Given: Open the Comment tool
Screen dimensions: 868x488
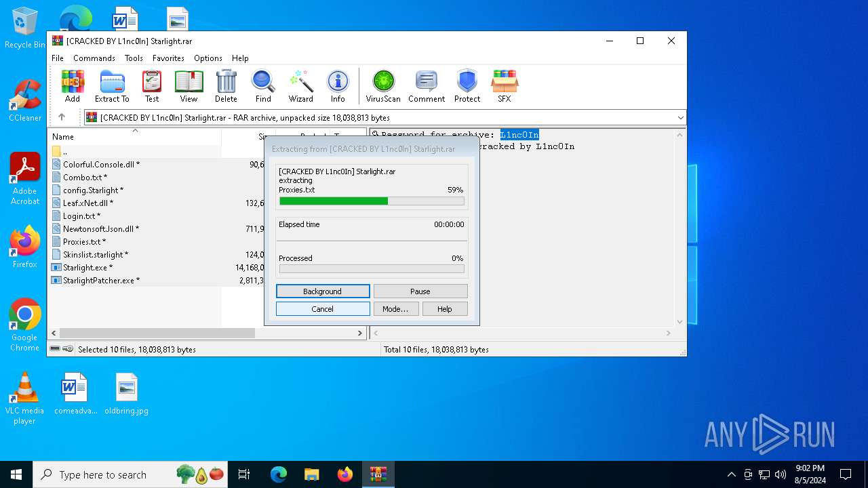Looking at the screenshot, I should 427,86.
